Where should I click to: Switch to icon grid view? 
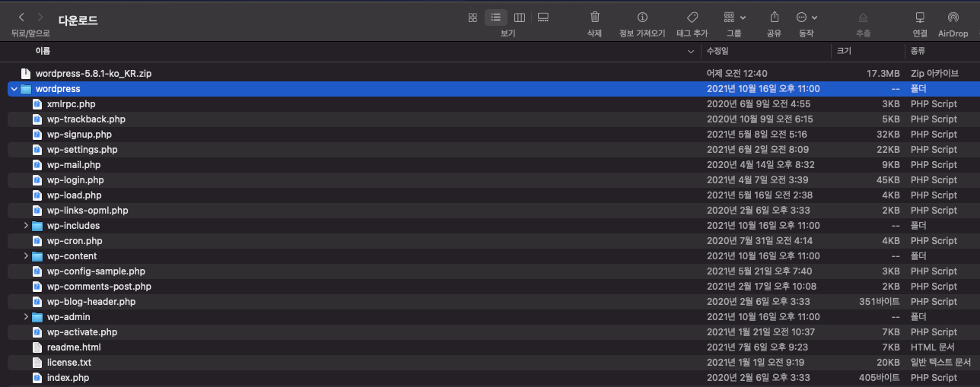click(473, 17)
